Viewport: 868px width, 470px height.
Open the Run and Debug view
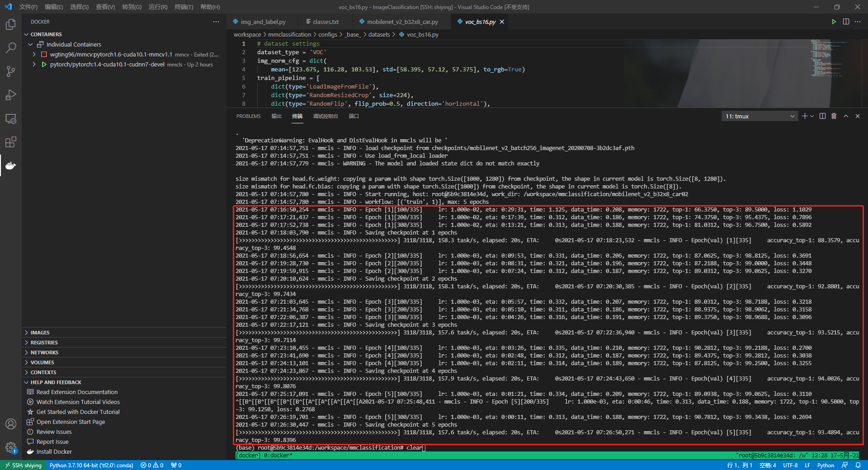(x=11, y=95)
